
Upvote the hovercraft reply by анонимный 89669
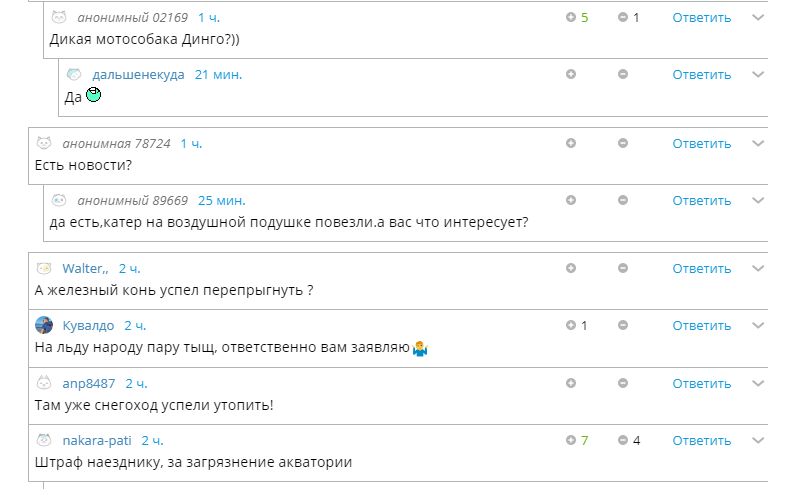pos(571,200)
